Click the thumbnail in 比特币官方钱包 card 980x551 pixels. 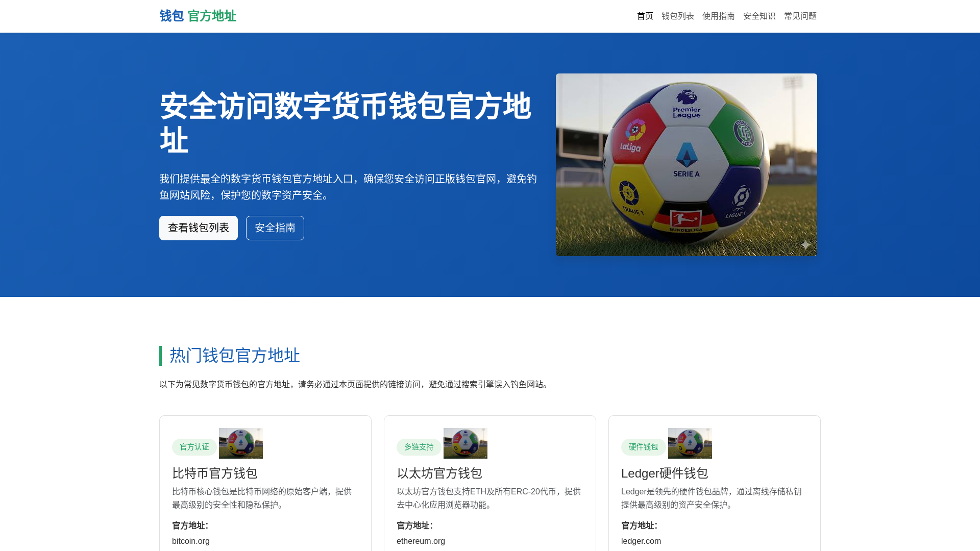241,443
